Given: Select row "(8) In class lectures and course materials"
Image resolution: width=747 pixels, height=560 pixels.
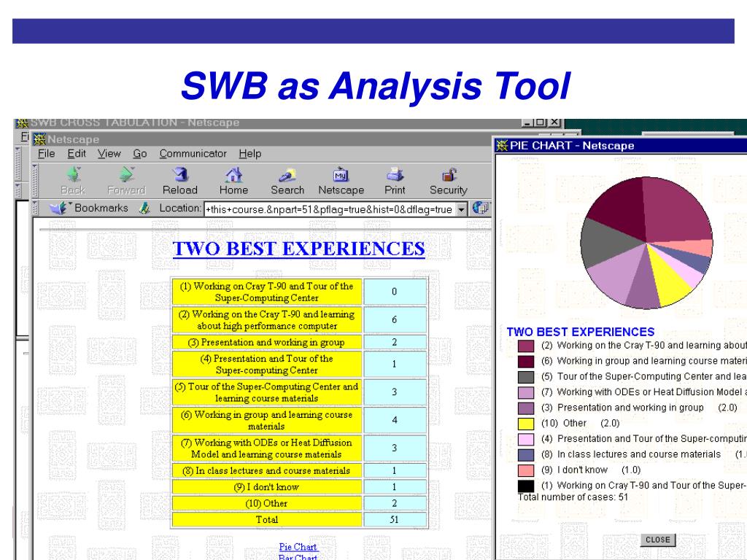Looking at the screenshot, I should [x=299, y=471].
